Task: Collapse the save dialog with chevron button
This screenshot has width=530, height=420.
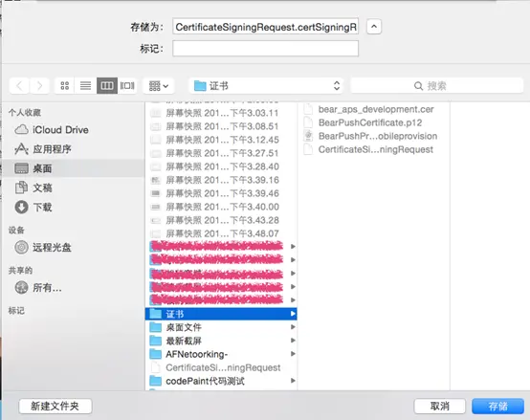Action: click(x=374, y=27)
